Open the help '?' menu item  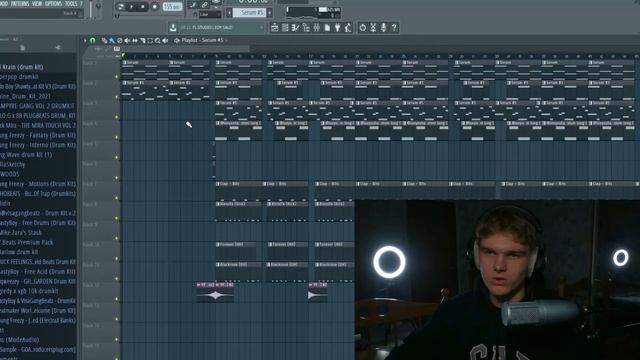click(81, 4)
